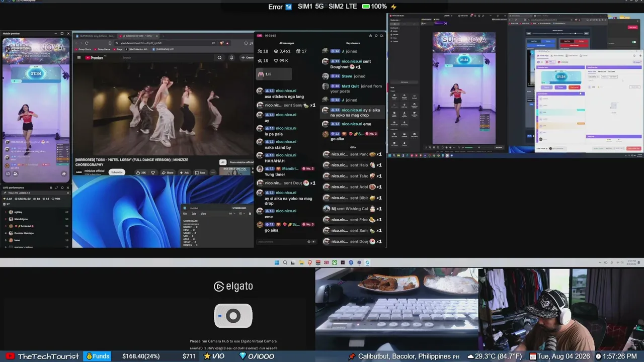644x362 pixels.
Task: Switch to Ranking list tab in timer app
Action: 602,71
